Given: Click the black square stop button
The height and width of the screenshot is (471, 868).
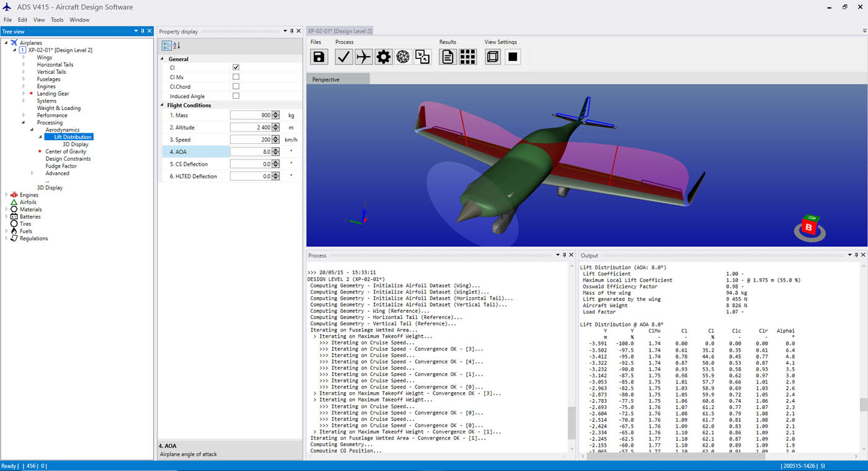Looking at the screenshot, I should coord(512,56).
